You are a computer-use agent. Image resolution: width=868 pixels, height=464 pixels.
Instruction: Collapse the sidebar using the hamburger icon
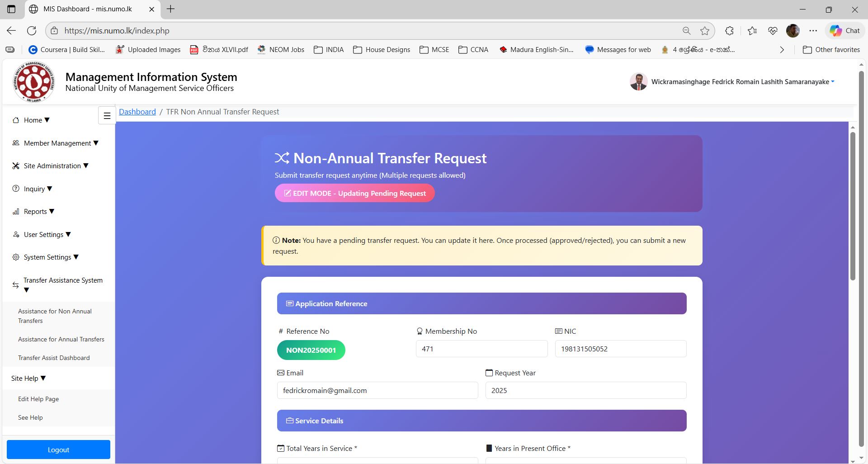107,115
